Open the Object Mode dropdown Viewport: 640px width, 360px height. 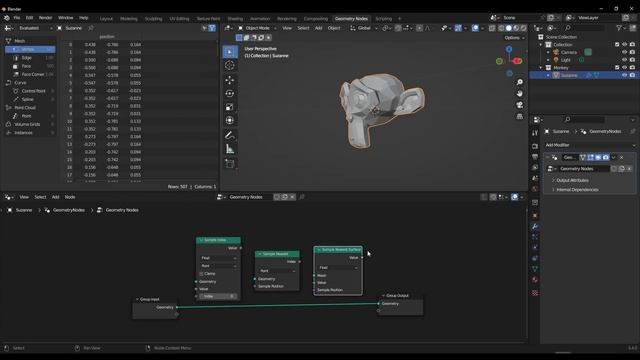tap(257, 28)
